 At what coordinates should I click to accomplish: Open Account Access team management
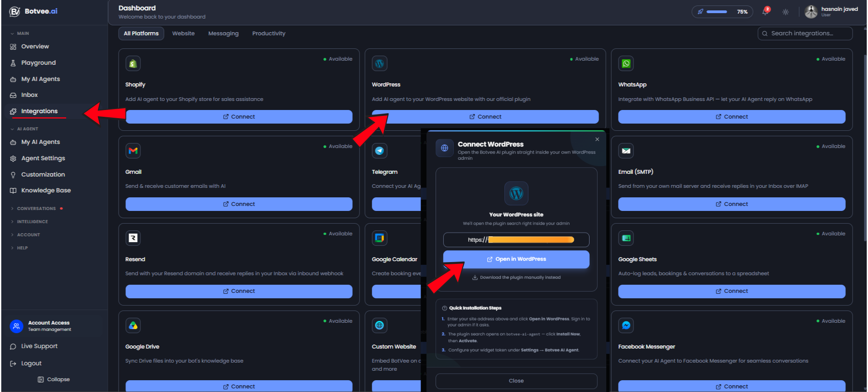pos(54,326)
